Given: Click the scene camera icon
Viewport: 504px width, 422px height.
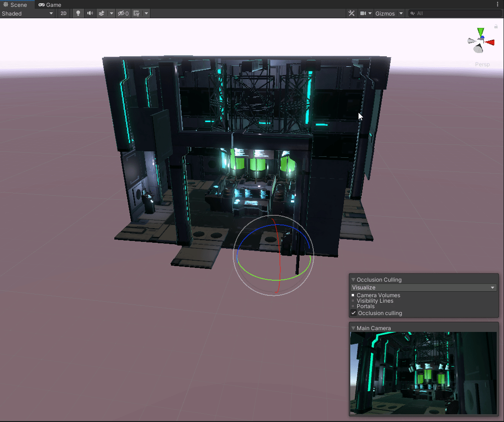Looking at the screenshot, I should pyautogui.click(x=363, y=14).
